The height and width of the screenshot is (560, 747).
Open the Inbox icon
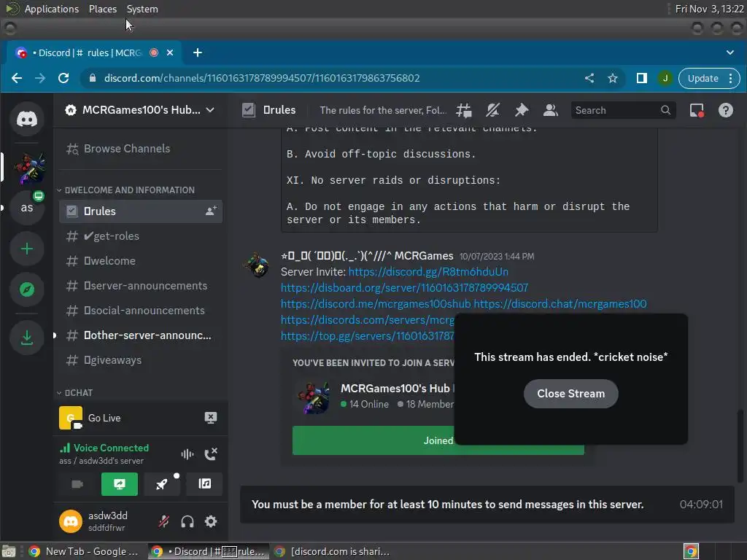(x=697, y=111)
